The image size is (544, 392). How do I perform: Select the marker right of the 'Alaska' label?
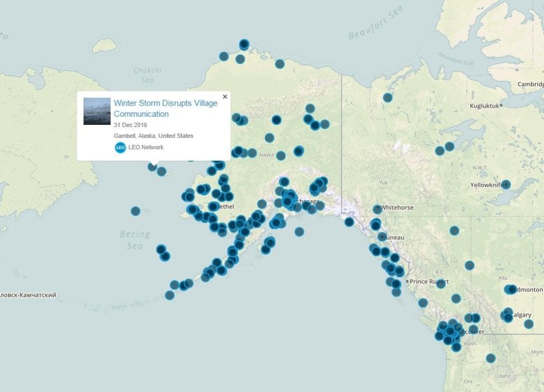[281, 156]
